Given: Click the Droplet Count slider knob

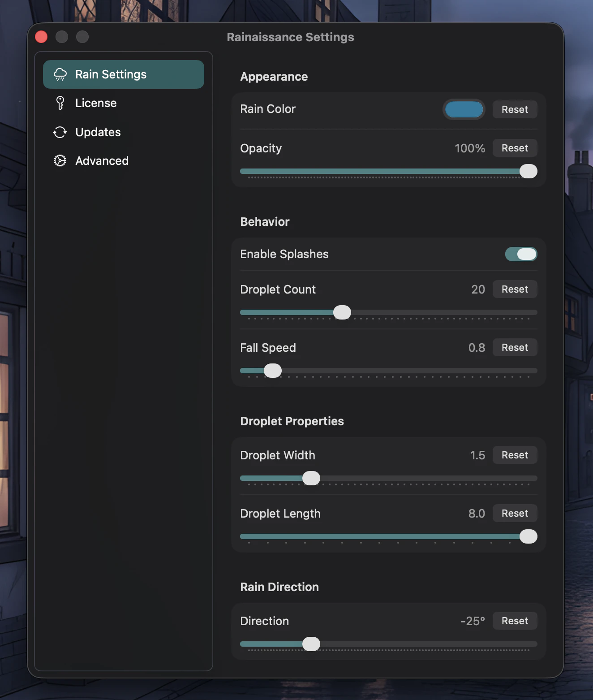Looking at the screenshot, I should (342, 312).
